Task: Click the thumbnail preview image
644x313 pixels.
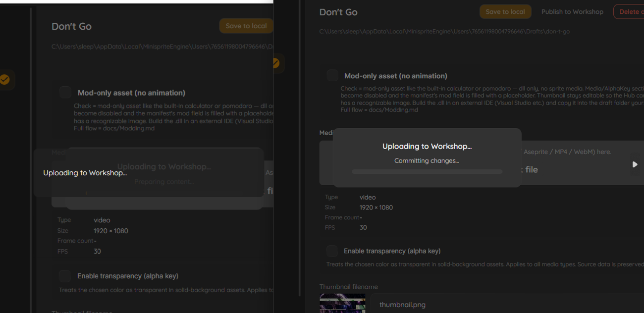Action: (x=342, y=303)
